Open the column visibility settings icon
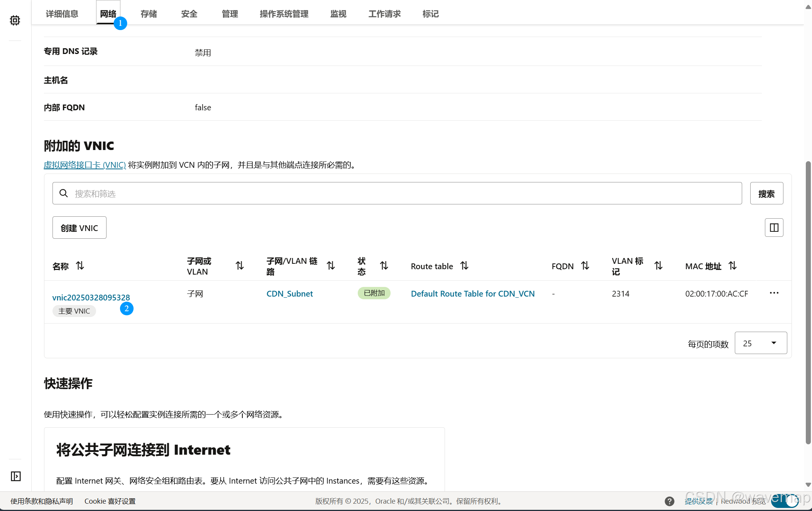This screenshot has height=511, width=812. (774, 228)
